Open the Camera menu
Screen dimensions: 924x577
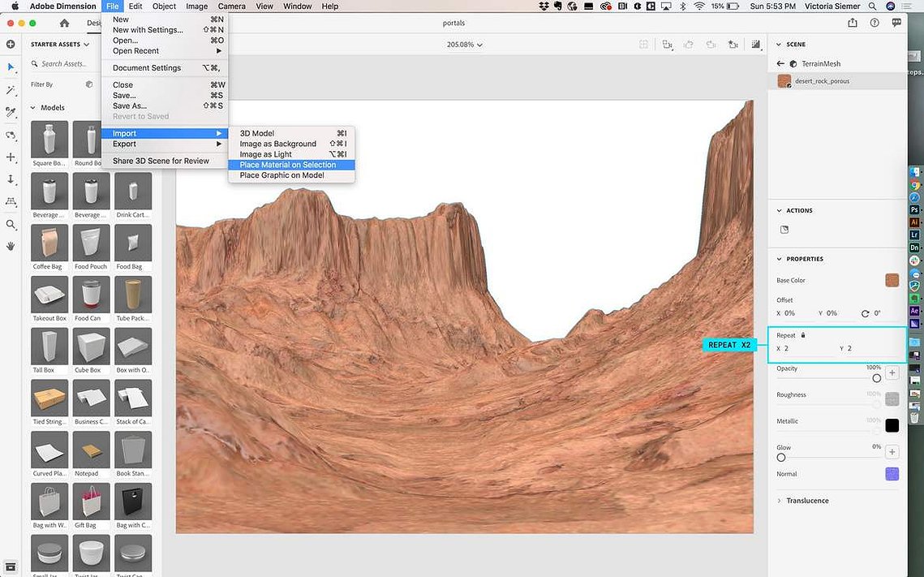pyautogui.click(x=231, y=6)
